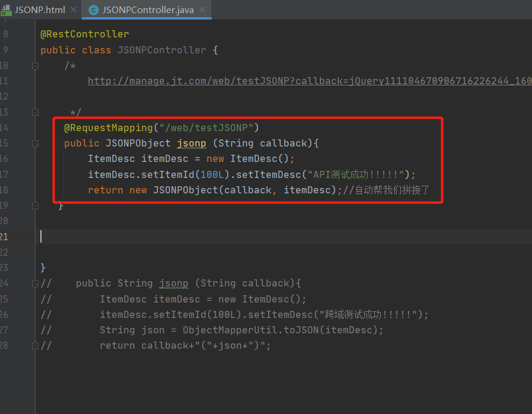The width and height of the screenshot is (532, 414).
Task: Click the 100L number literal on line 17
Action: 212,174
